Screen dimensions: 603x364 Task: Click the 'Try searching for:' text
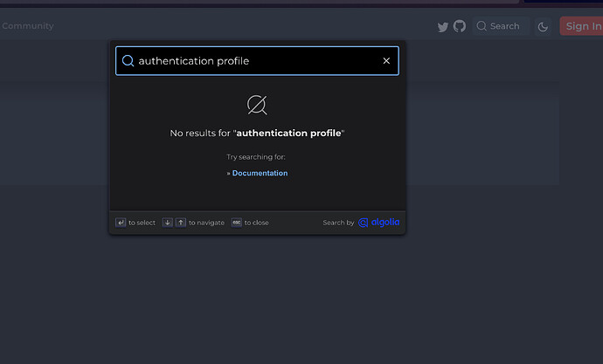click(x=256, y=157)
